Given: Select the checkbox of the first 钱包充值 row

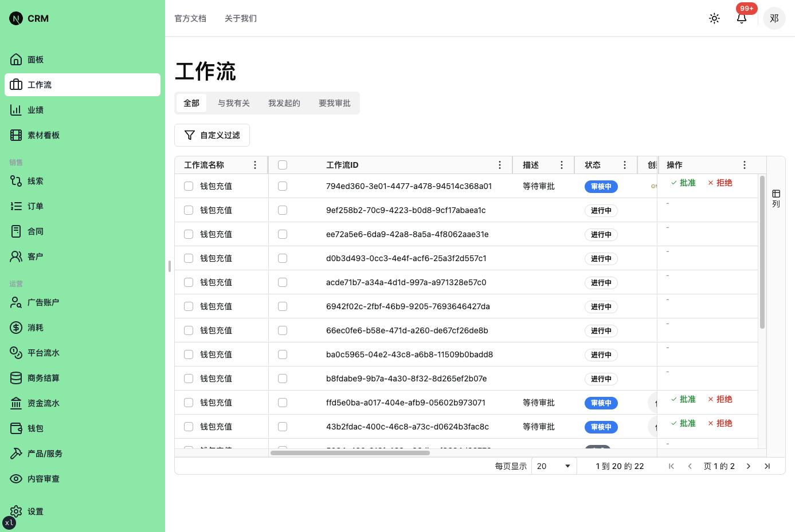Looking at the screenshot, I should (188, 186).
